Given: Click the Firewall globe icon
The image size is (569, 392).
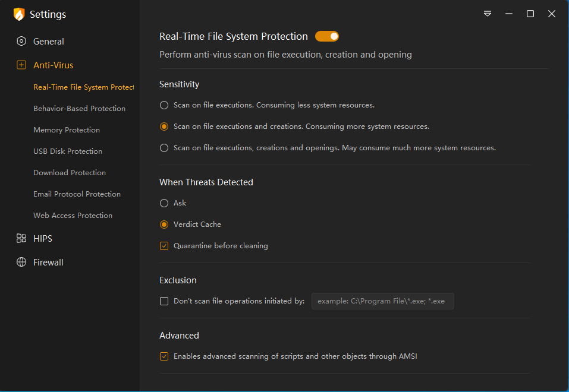Looking at the screenshot, I should tap(21, 263).
